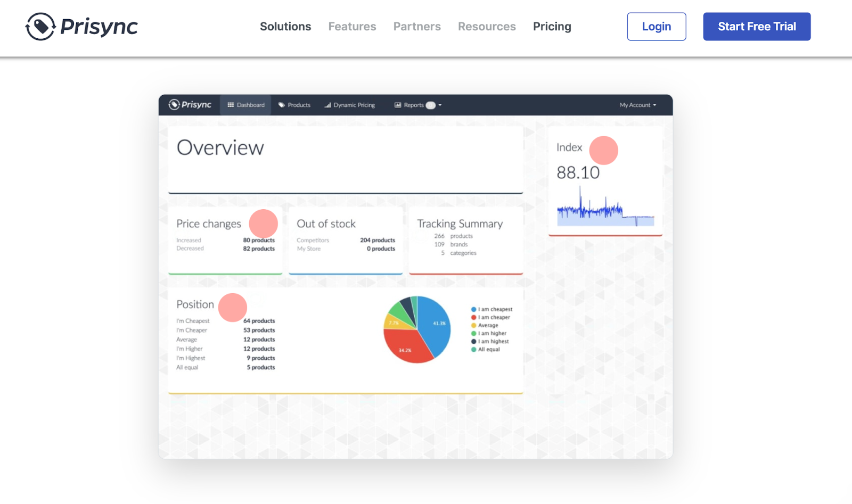Click I'm Cheapest 64 products row

click(x=226, y=321)
